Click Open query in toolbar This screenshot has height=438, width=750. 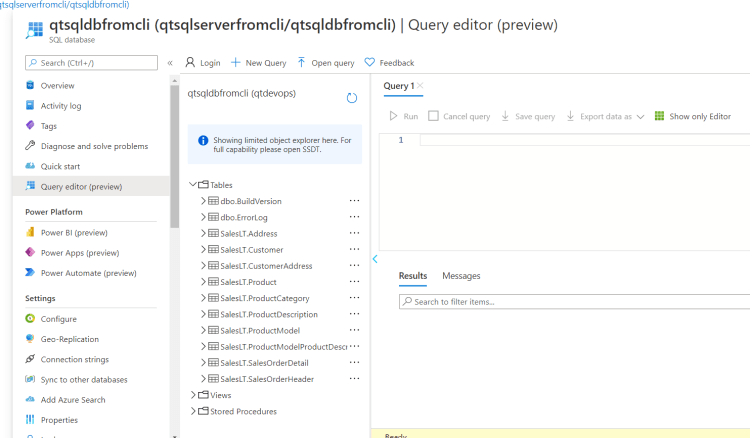point(326,63)
